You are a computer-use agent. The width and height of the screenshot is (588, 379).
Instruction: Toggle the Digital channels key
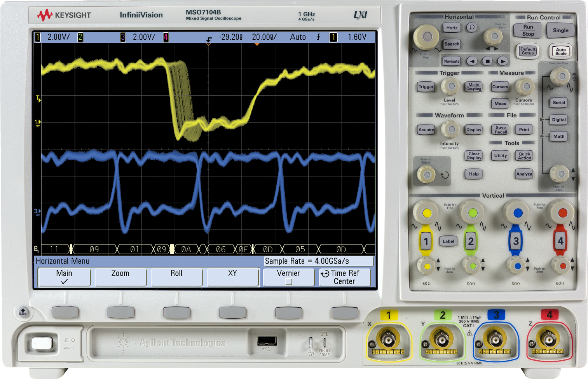click(x=559, y=119)
